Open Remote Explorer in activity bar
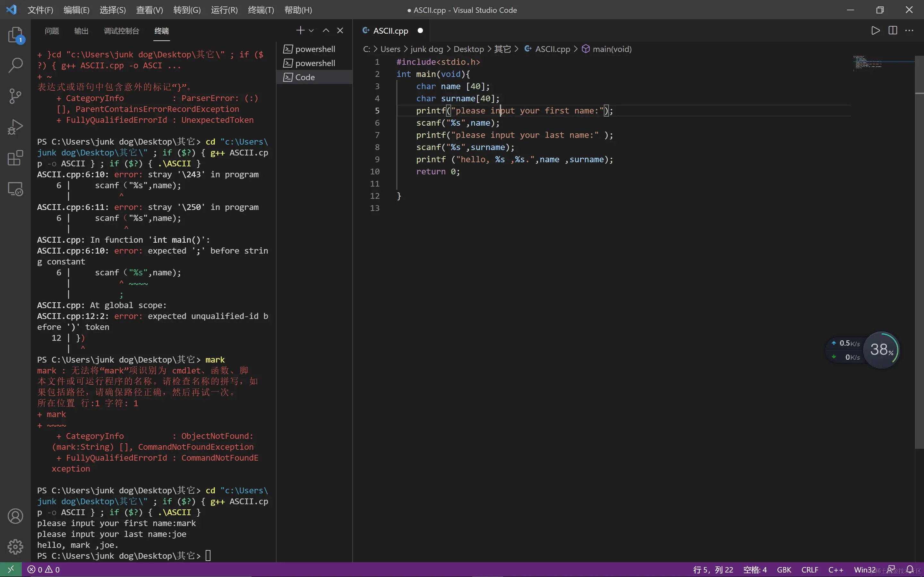This screenshot has height=577, width=924. coord(15,188)
